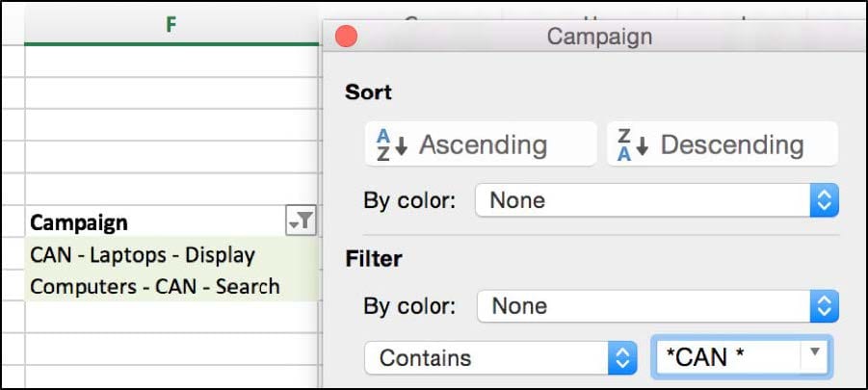Click stepper arrows on Filter color box
868x390 pixels.
tap(825, 306)
